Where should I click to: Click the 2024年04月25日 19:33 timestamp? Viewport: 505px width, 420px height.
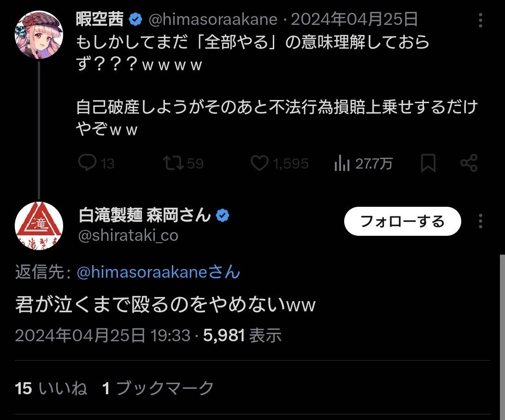pos(102,335)
